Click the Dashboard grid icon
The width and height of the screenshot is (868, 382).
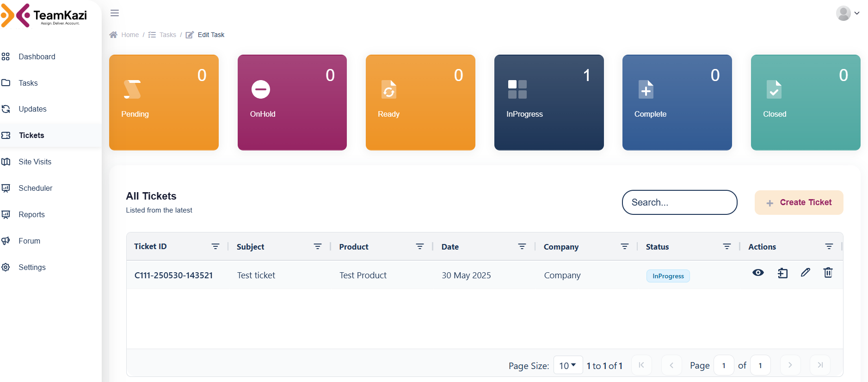[x=6, y=56]
